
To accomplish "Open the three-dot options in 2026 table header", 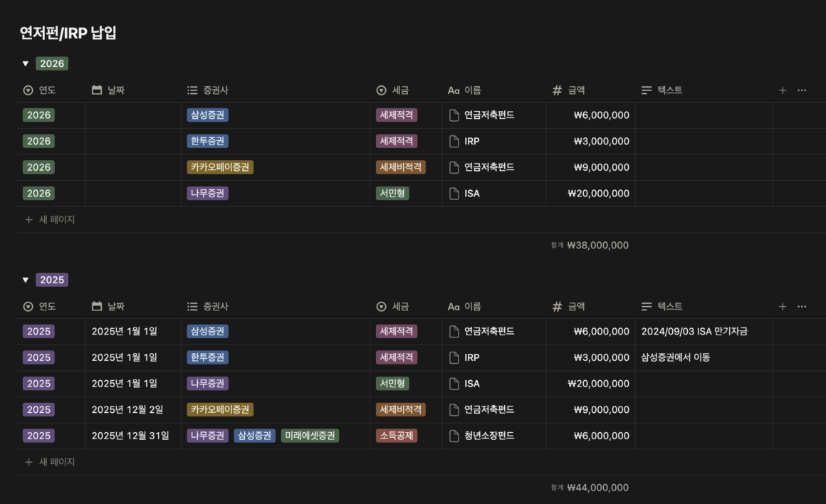I will click(802, 90).
